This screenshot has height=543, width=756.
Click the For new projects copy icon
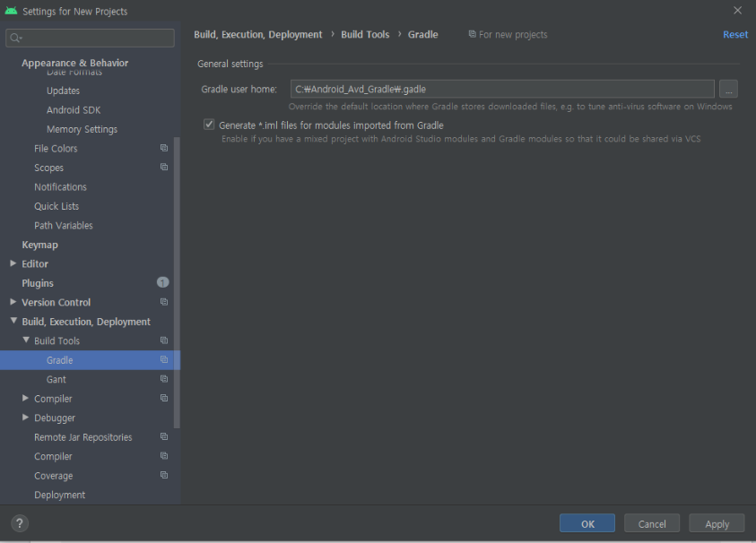(472, 34)
